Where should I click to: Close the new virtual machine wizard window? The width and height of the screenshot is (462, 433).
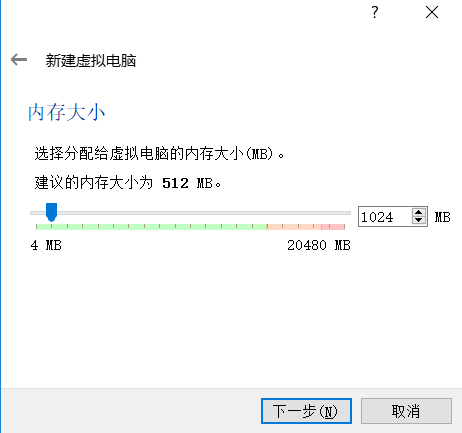pyautogui.click(x=432, y=12)
